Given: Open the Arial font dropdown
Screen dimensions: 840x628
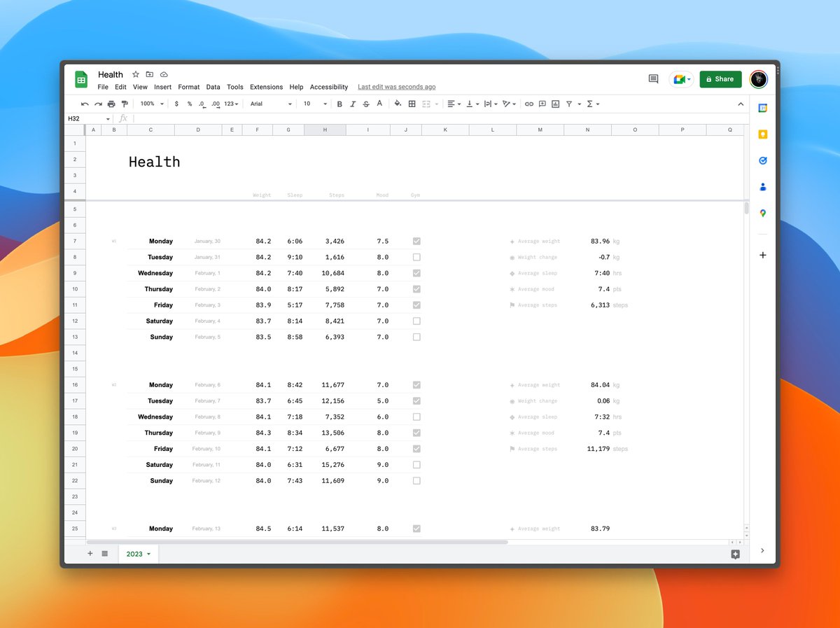Looking at the screenshot, I should coord(271,104).
